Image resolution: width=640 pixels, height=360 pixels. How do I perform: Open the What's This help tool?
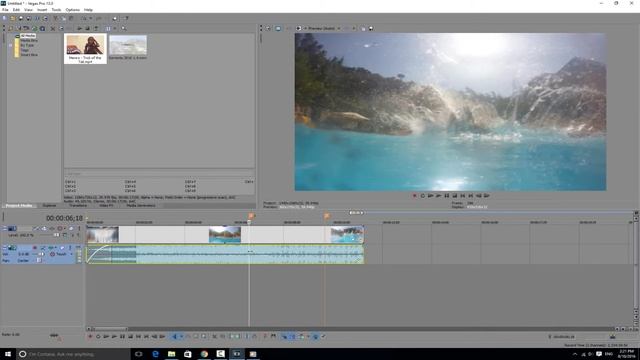(126, 18)
